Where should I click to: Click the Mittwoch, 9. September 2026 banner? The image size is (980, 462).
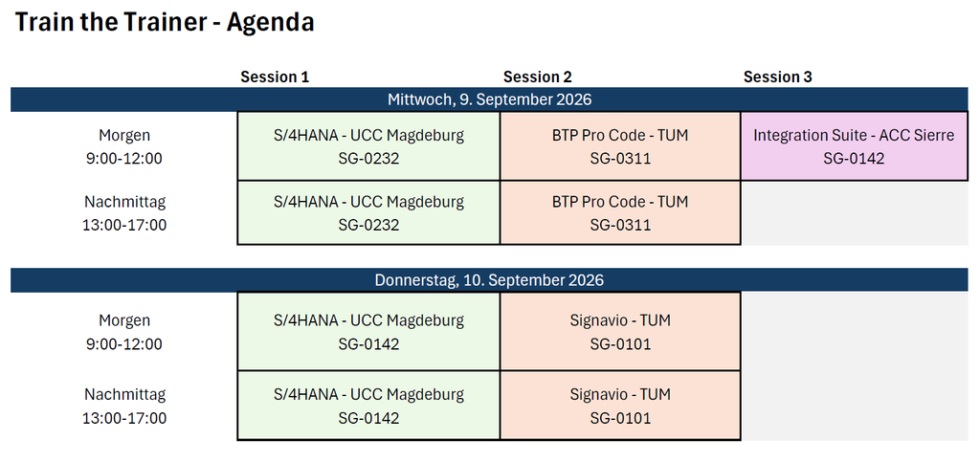pyautogui.click(x=489, y=99)
